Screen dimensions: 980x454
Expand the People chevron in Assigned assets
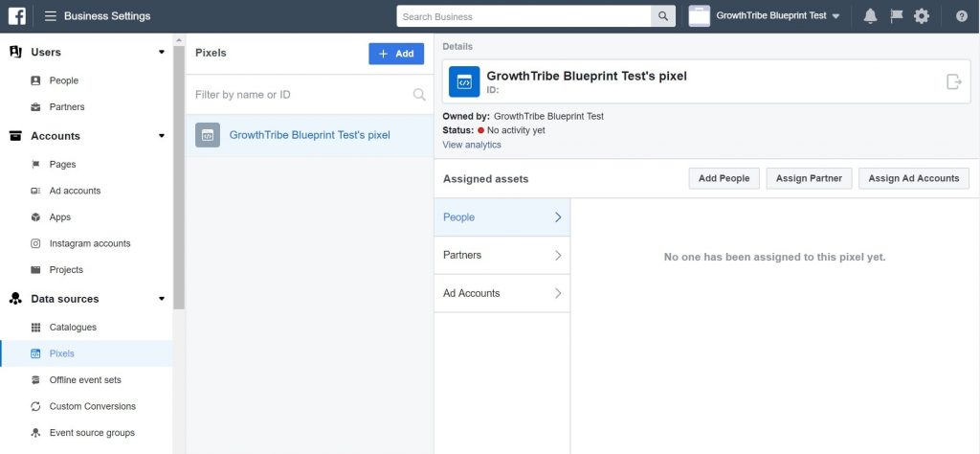click(558, 217)
